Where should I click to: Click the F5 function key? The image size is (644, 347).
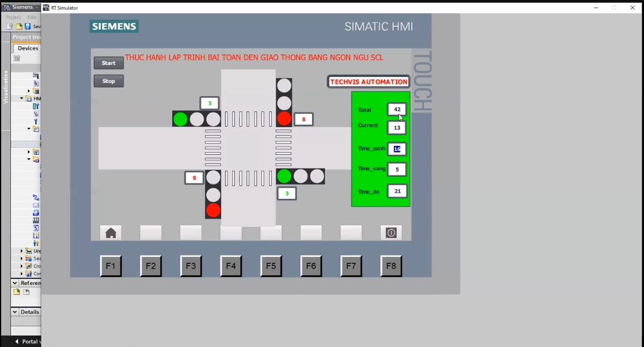coord(271,266)
